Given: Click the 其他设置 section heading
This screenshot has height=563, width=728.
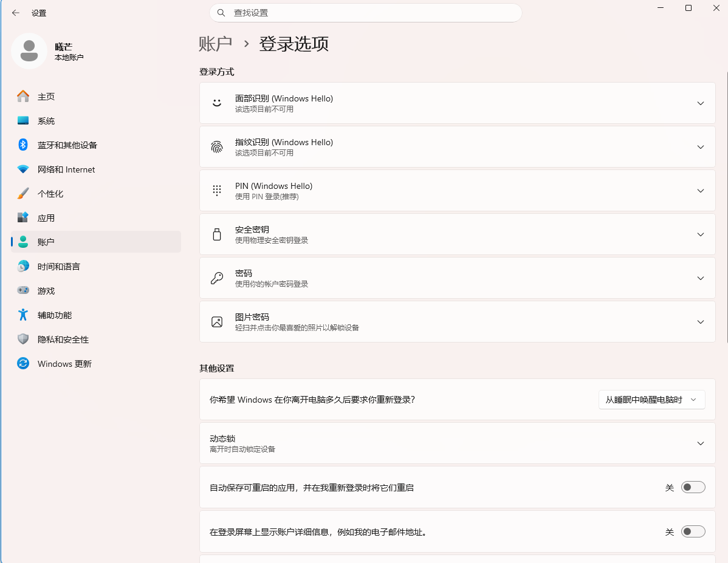Looking at the screenshot, I should [x=216, y=369].
